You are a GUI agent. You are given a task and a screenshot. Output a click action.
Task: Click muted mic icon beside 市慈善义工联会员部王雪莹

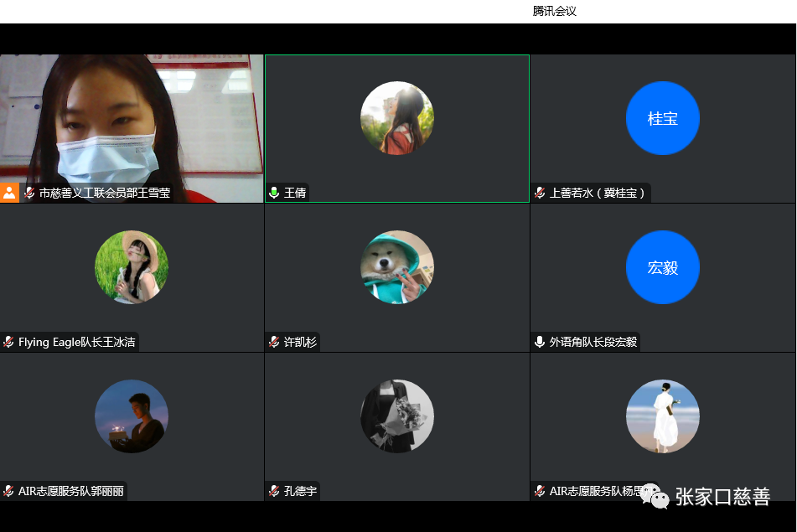click(29, 193)
